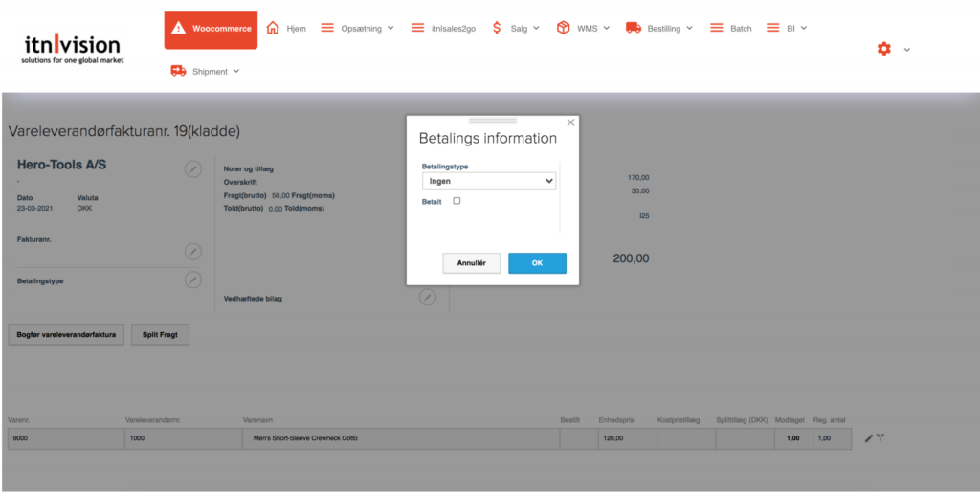The height and width of the screenshot is (492, 980).
Task: Click the settings gear icon
Action: (x=883, y=49)
